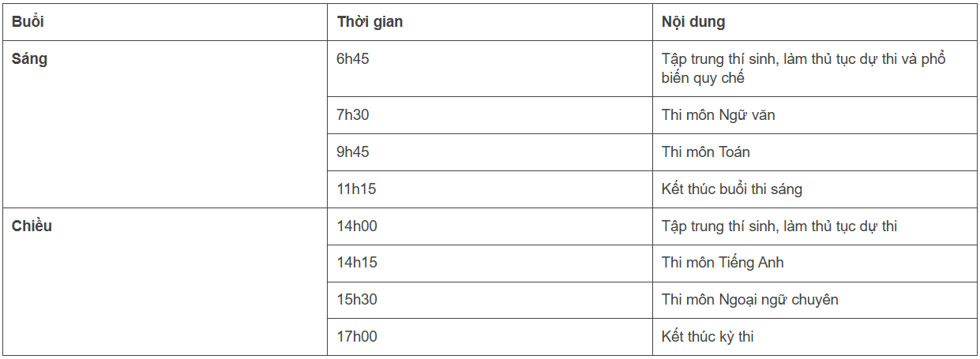Select the Thi môn Ngoại ngữ chuyên cell

[x=750, y=300]
